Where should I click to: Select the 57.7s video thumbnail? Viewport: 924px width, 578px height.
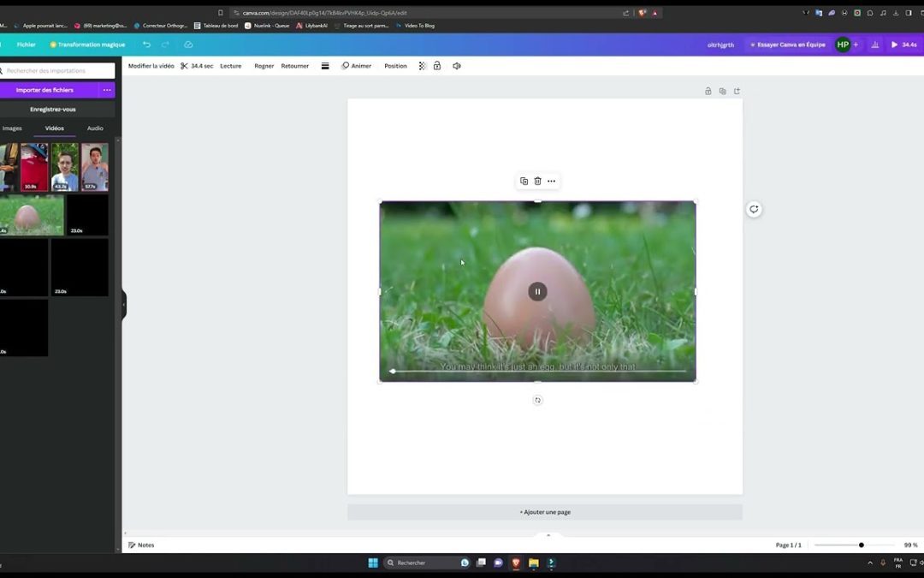pos(95,167)
